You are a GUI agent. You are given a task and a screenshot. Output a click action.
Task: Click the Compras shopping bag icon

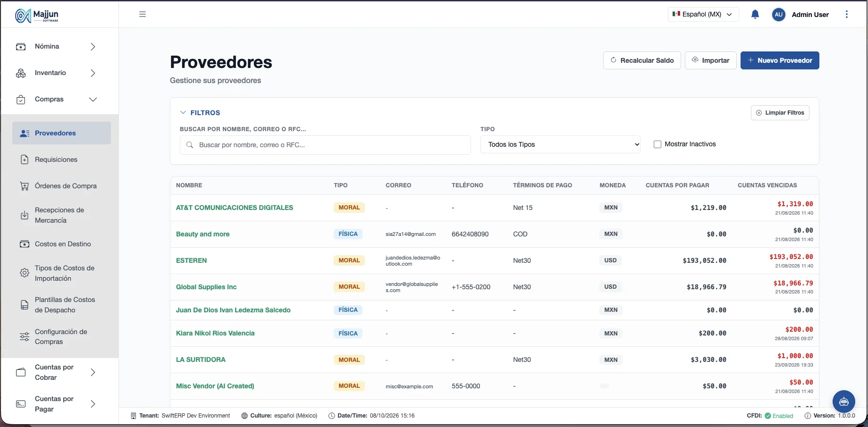[x=21, y=100]
